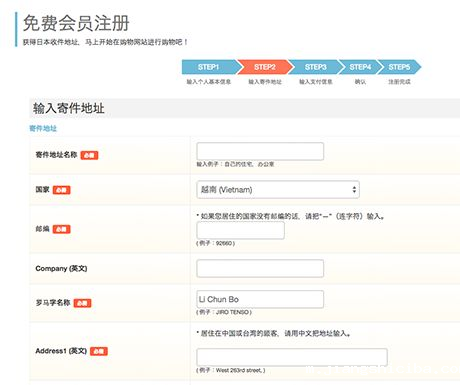The height and width of the screenshot is (385, 460).
Task: Click the Address1 (英文) input field
Action: [x=292, y=357]
